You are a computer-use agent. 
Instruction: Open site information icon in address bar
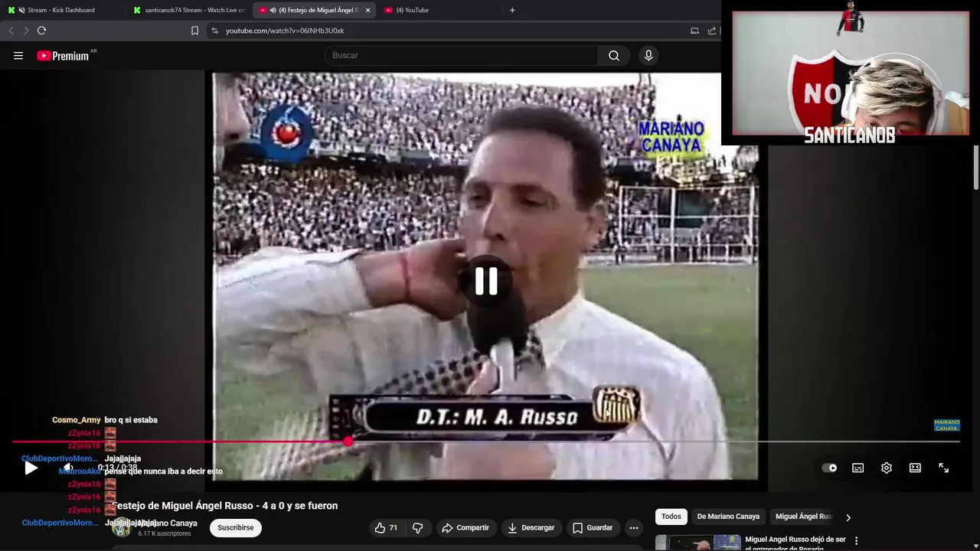[214, 31]
